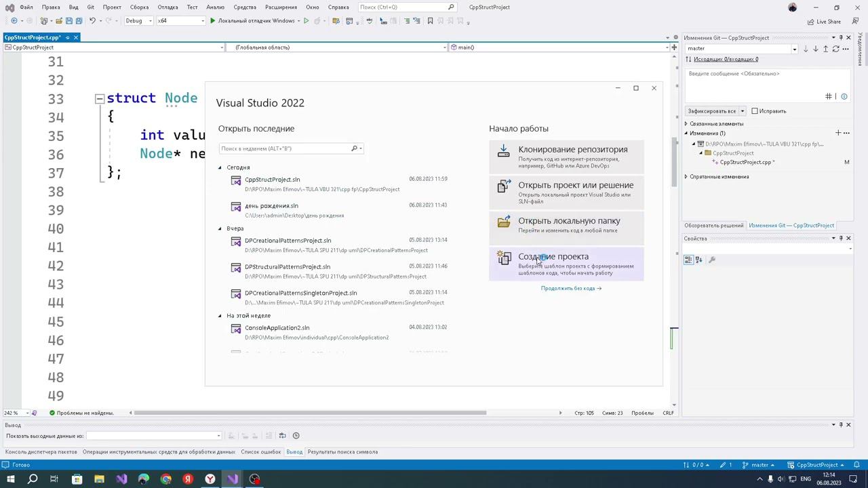This screenshot has height=488, width=868.
Task: Collapse the Вчера recent group
Action: [x=220, y=228]
